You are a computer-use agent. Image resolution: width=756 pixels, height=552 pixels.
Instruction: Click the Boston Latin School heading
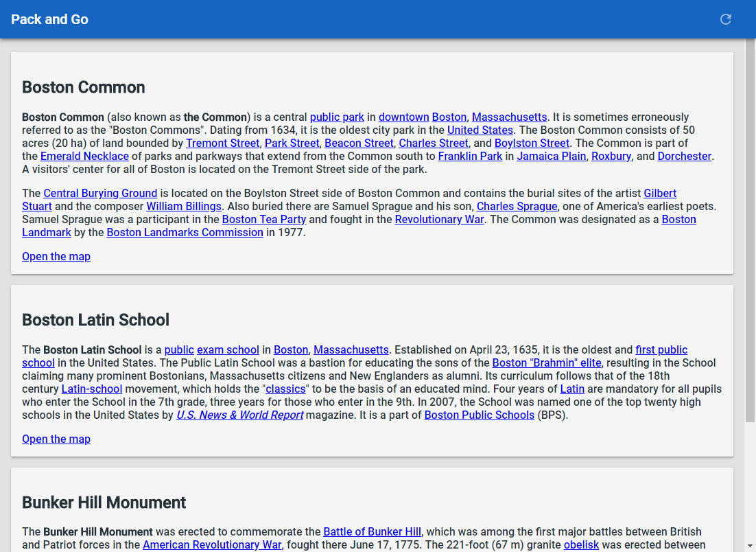pyautogui.click(x=95, y=320)
